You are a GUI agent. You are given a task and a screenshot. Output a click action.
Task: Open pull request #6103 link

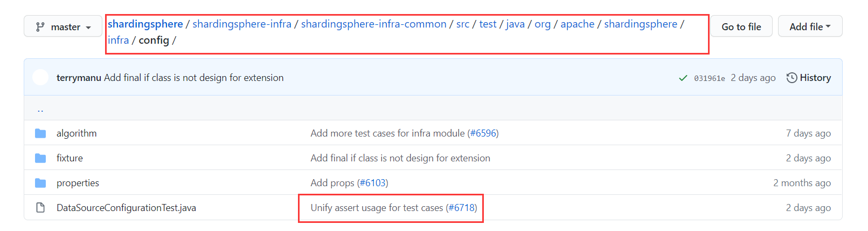click(x=373, y=183)
